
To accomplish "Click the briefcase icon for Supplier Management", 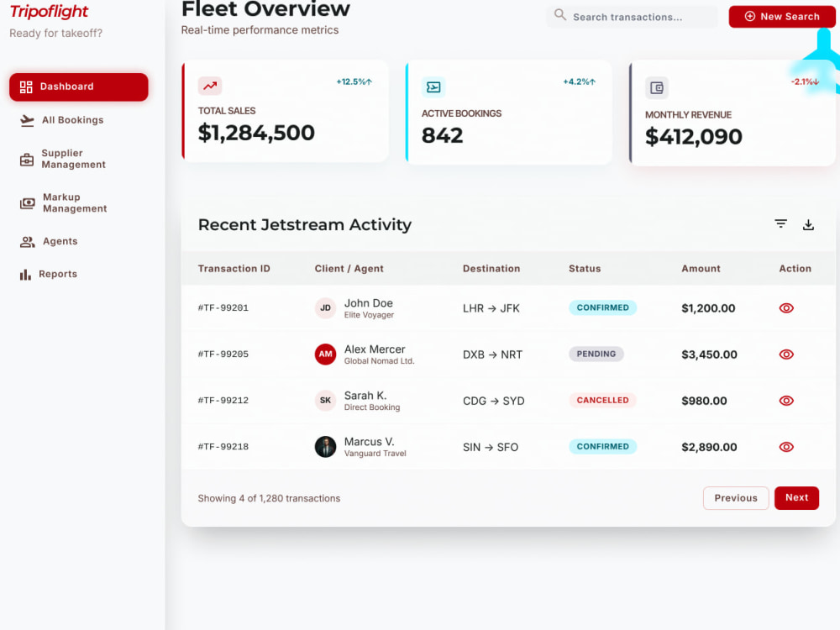I will pyautogui.click(x=27, y=160).
